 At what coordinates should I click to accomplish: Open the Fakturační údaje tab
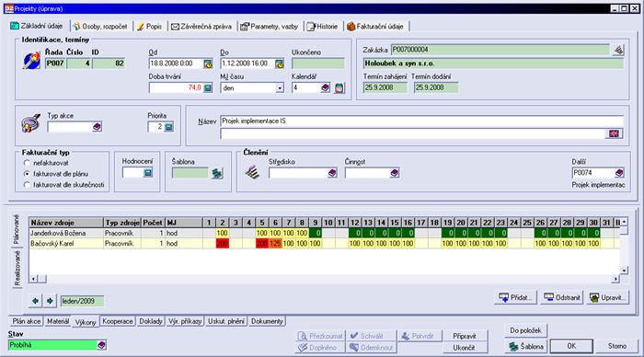coord(375,27)
